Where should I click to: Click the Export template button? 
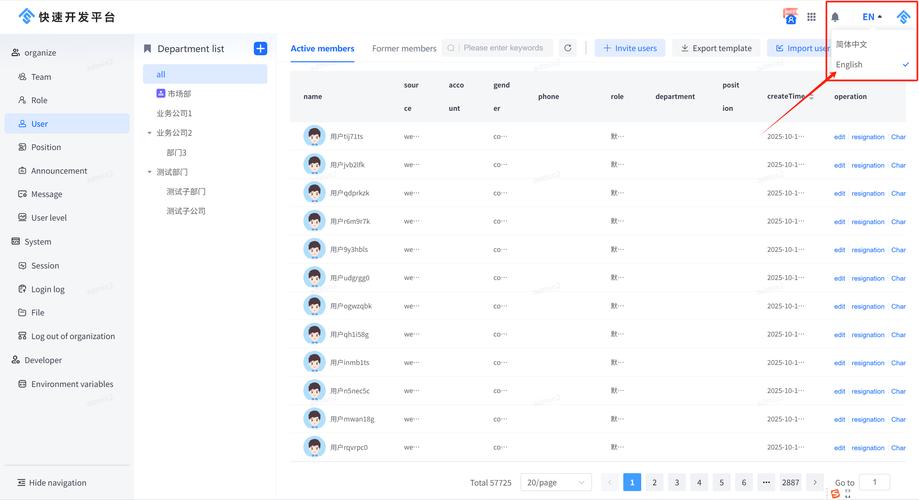point(715,48)
